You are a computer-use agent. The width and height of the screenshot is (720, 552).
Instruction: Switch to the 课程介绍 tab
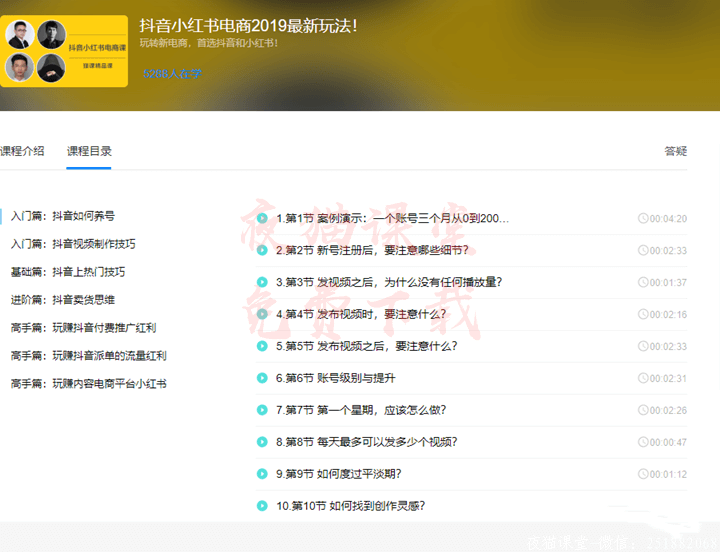pos(22,151)
